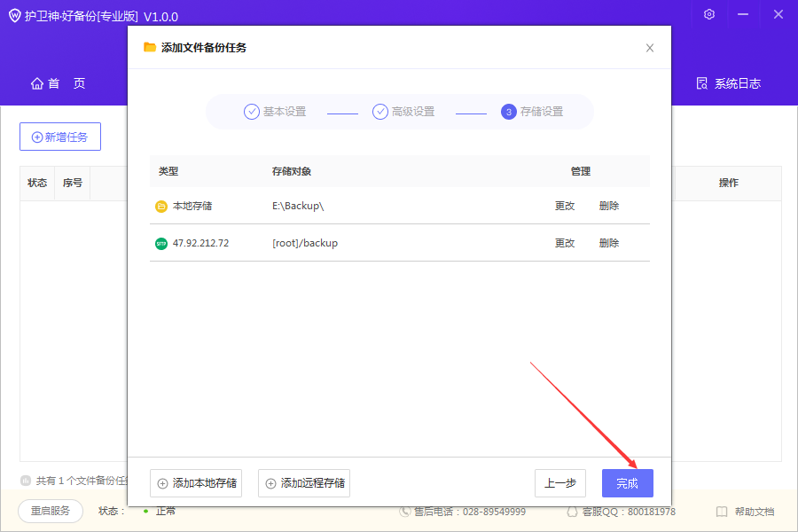The image size is (798, 532).
Task: Open 首页 home tab in main window
Action: pyautogui.click(x=58, y=83)
